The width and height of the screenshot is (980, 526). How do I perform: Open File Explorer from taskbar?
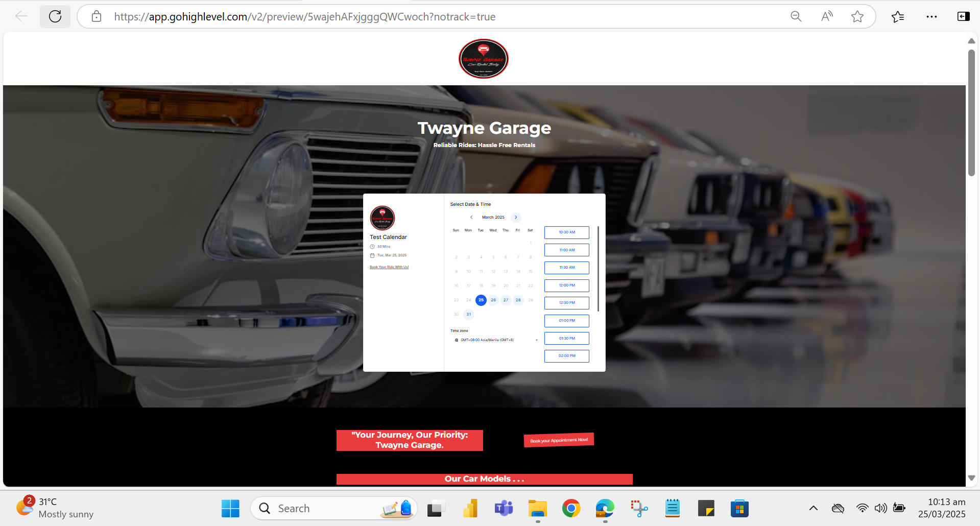tap(537, 509)
